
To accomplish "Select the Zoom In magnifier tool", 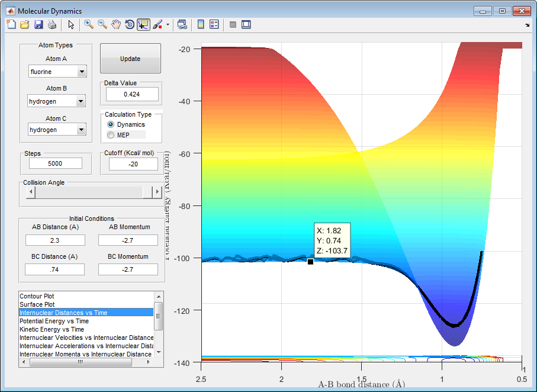I will [x=89, y=25].
